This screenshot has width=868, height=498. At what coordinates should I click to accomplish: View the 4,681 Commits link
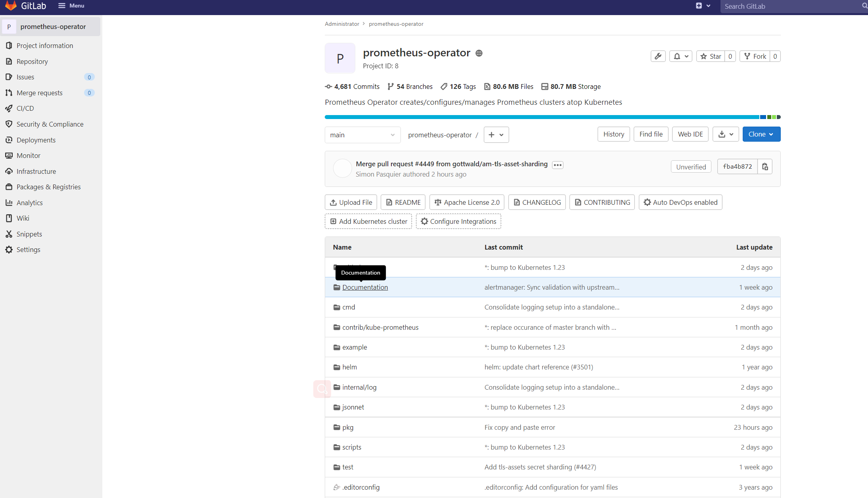click(x=352, y=87)
